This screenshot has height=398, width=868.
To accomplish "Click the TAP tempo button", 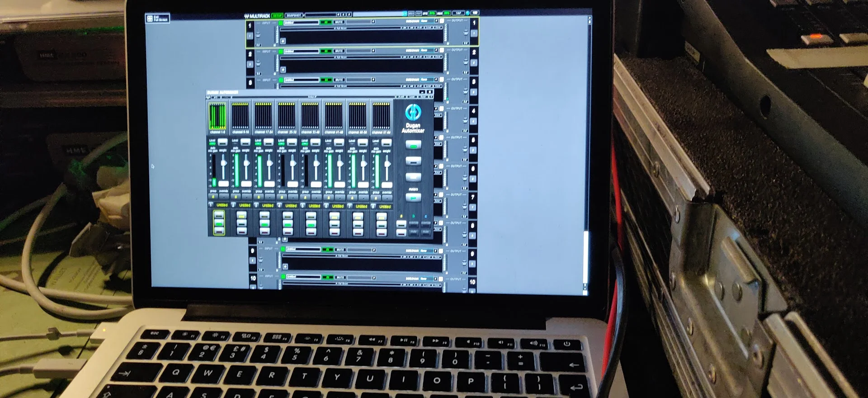I will (x=458, y=13).
